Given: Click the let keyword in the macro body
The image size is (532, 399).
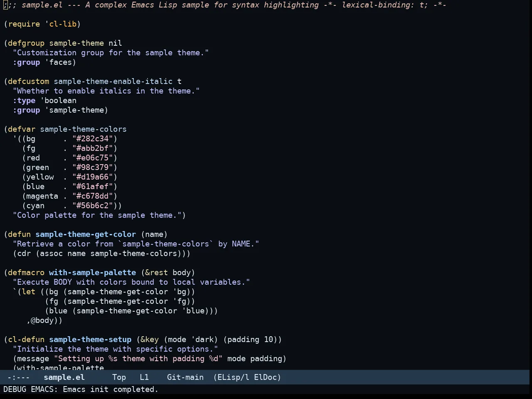Looking at the screenshot, I should tap(29, 292).
